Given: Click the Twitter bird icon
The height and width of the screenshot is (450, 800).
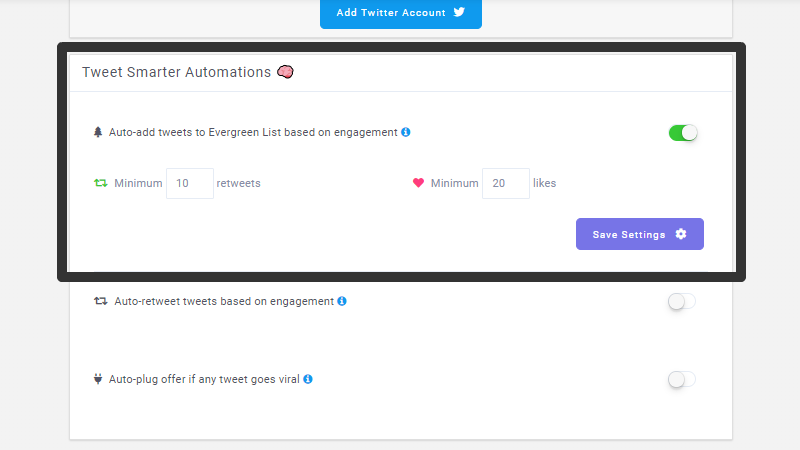Looking at the screenshot, I should tap(459, 12).
